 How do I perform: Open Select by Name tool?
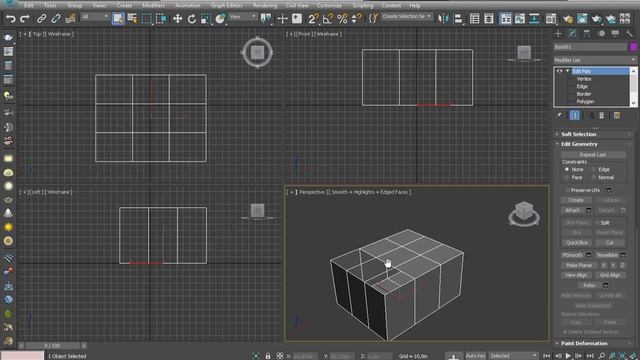click(132, 18)
